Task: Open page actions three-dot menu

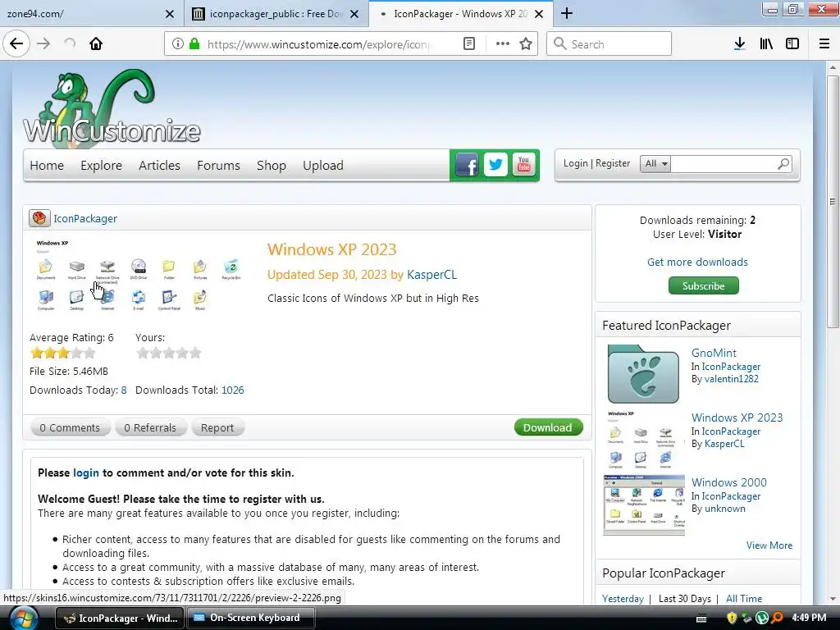Action: pos(503,44)
